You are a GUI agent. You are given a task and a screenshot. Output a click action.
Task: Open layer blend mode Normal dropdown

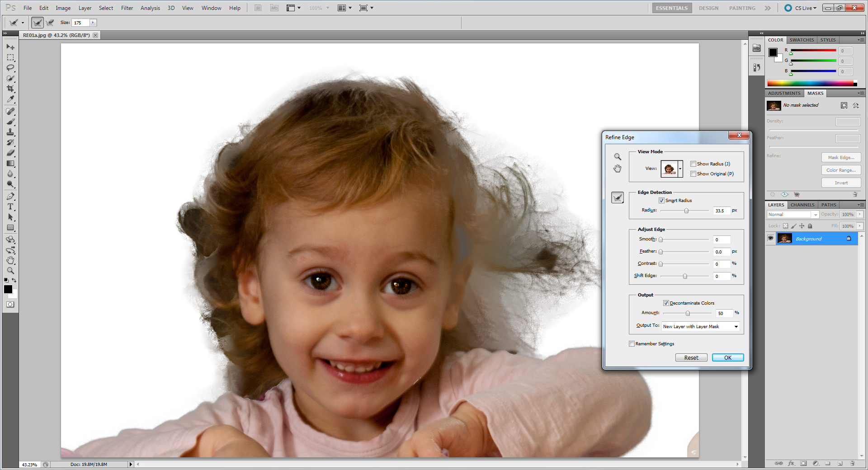tap(793, 215)
